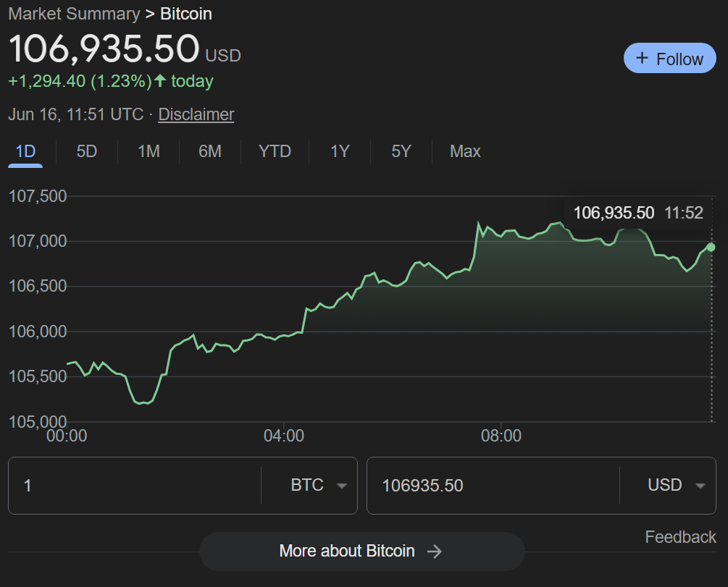Open the 5Y chart tab
This screenshot has height=587, width=728.
click(x=401, y=151)
